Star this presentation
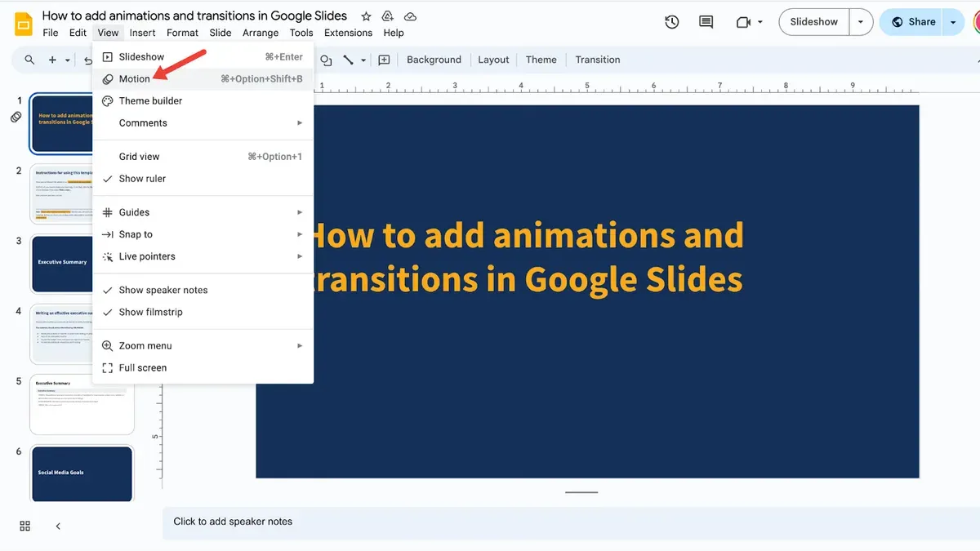980x551 pixels. 366,16
